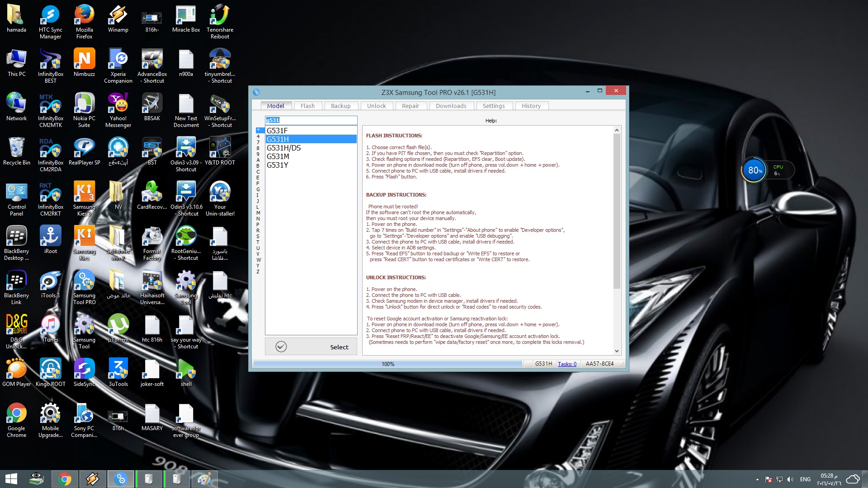Choose G531M from model list

click(x=311, y=156)
